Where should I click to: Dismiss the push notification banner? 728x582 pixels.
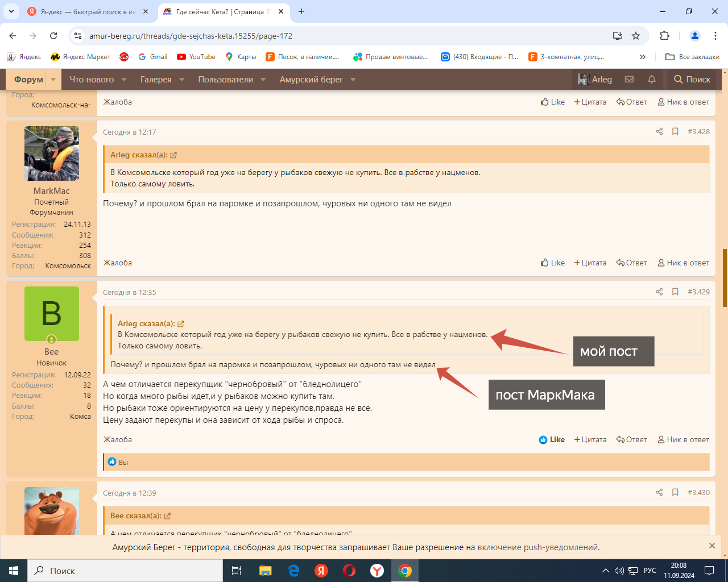coord(712,546)
